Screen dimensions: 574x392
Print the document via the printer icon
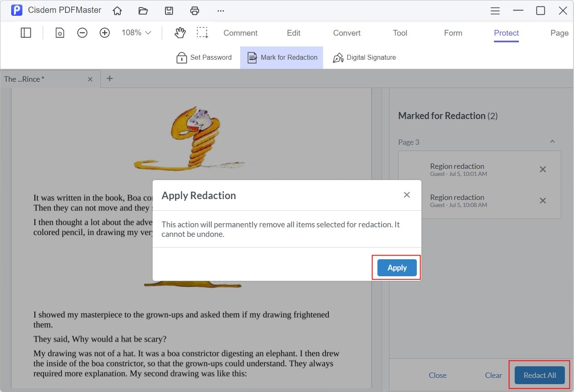195,11
